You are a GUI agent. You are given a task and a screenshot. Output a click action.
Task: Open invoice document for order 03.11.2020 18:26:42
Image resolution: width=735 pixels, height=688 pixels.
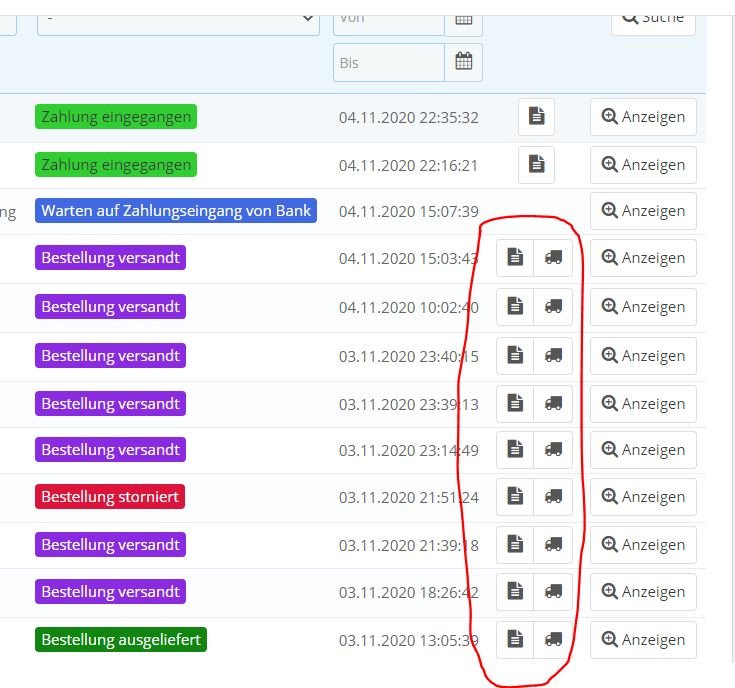click(515, 592)
